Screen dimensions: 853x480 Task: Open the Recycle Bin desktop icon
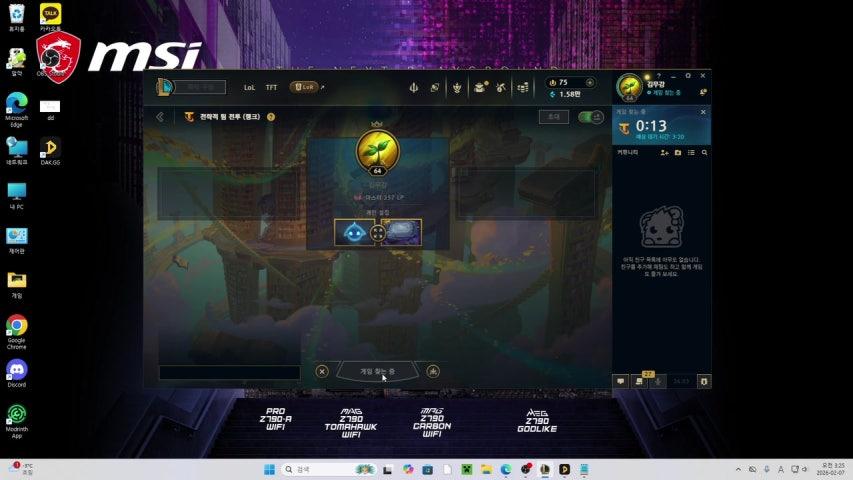pyautogui.click(x=17, y=17)
